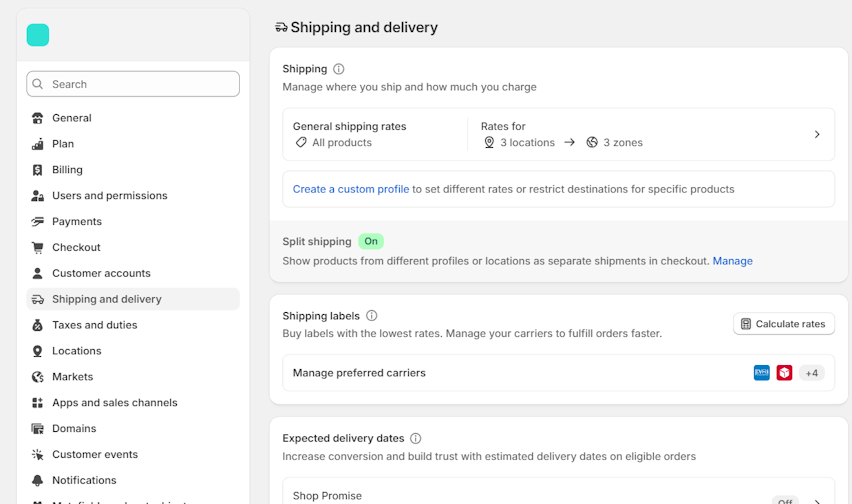The width and height of the screenshot is (852, 504).
Task: Select Shipping and delivery menu item
Action: coord(133,299)
